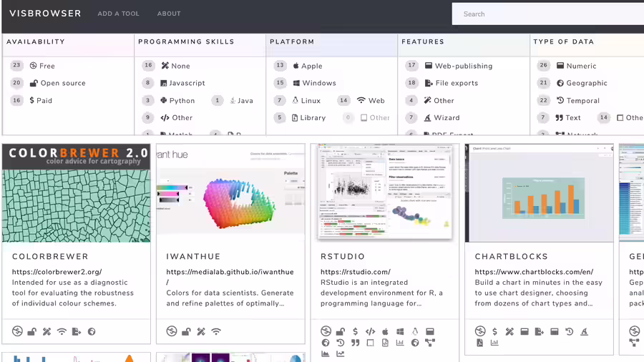Click the text quotes icon on RStudio card
Image resolution: width=644 pixels, height=362 pixels.
tap(355, 343)
